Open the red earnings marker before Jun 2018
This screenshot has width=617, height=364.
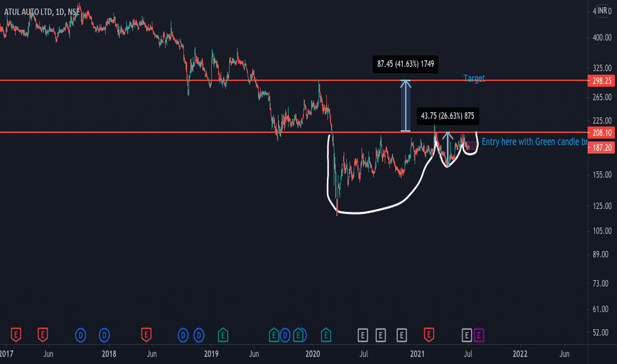146,335
